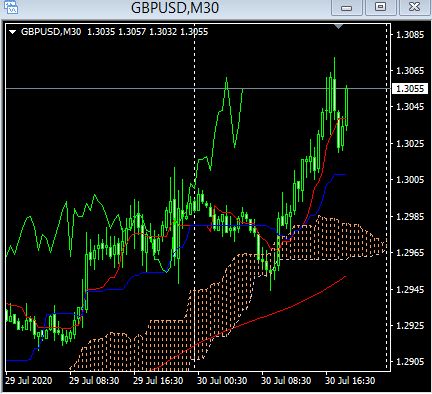Click the 30 Jul 16:30 time label
Screen dimensions: 432x394
[x=350, y=381]
